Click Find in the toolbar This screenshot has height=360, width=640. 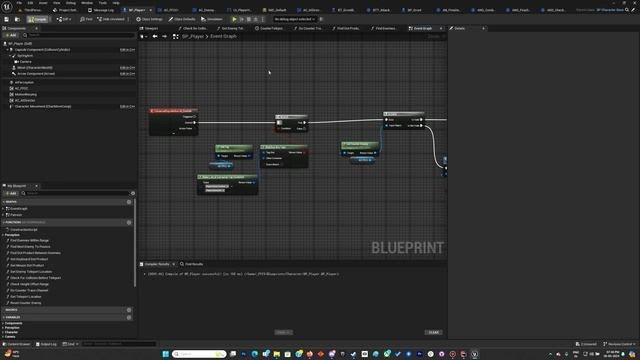86,19
